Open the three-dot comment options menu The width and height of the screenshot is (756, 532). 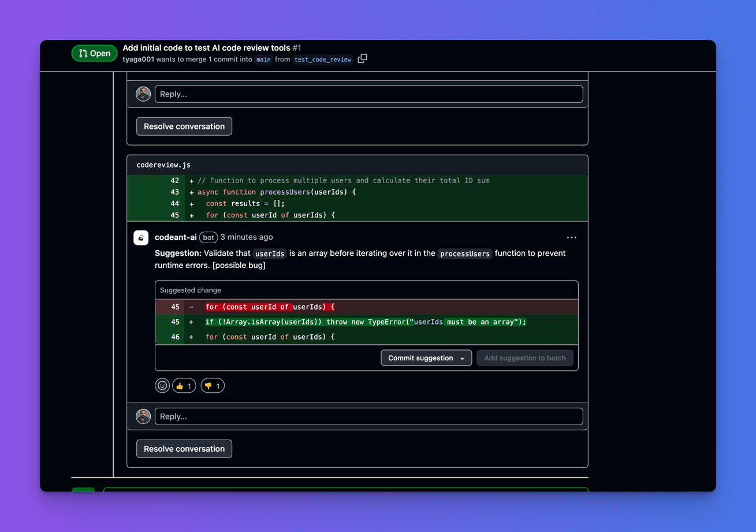[571, 237]
